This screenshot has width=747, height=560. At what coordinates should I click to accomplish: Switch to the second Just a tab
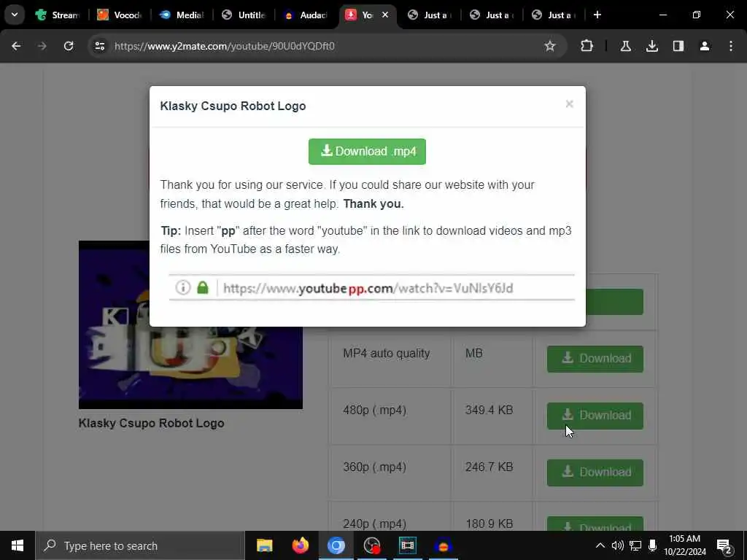pos(492,15)
